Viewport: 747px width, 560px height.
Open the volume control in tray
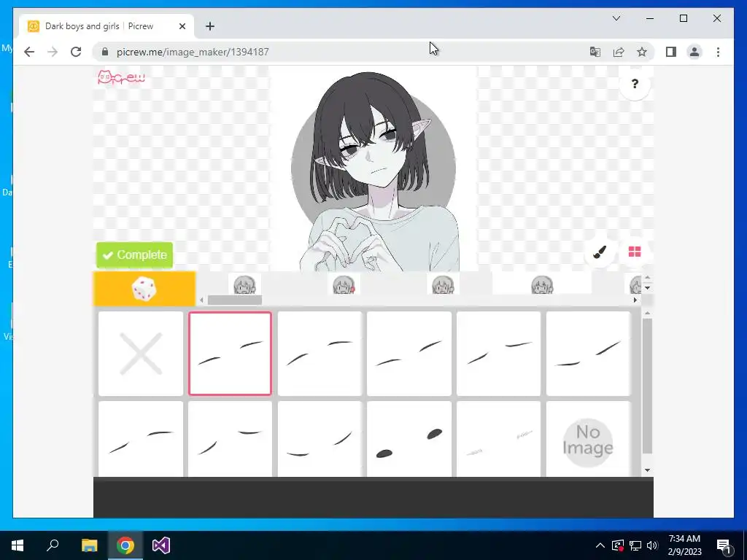652,545
